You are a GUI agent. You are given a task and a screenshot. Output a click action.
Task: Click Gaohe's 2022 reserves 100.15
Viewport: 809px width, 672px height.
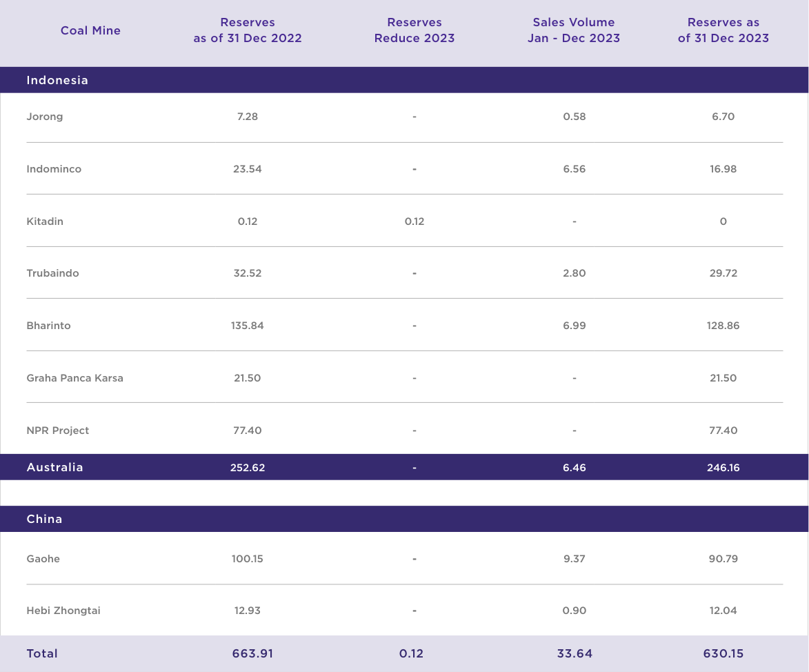(x=248, y=558)
